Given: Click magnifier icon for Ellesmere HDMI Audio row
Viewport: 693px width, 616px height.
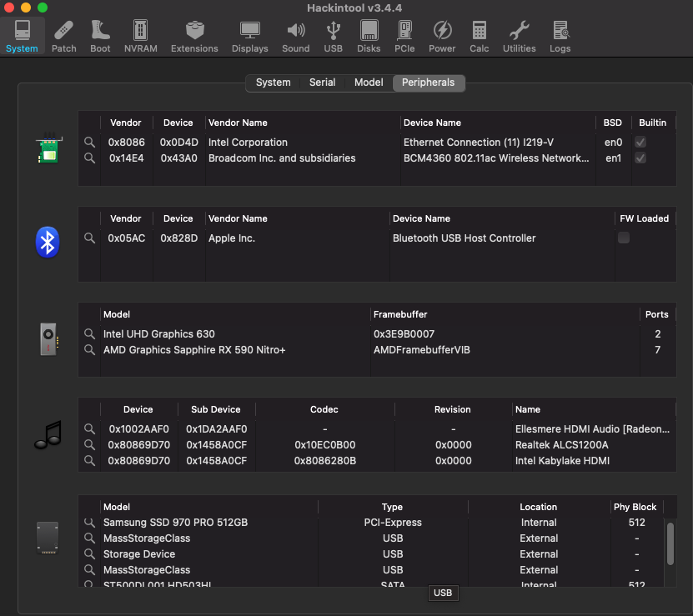Looking at the screenshot, I should pyautogui.click(x=90, y=428).
